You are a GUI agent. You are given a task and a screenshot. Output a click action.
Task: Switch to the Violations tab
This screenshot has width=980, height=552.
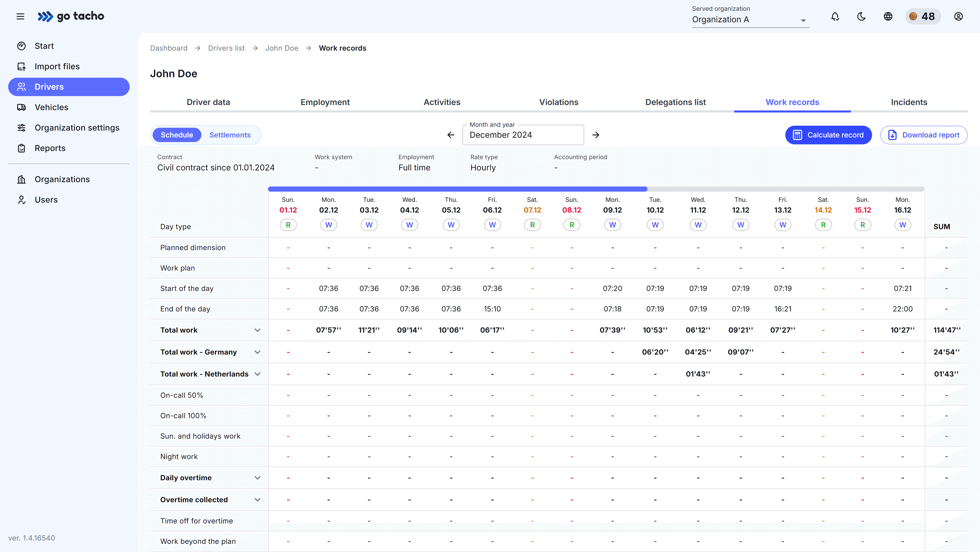[x=558, y=102]
